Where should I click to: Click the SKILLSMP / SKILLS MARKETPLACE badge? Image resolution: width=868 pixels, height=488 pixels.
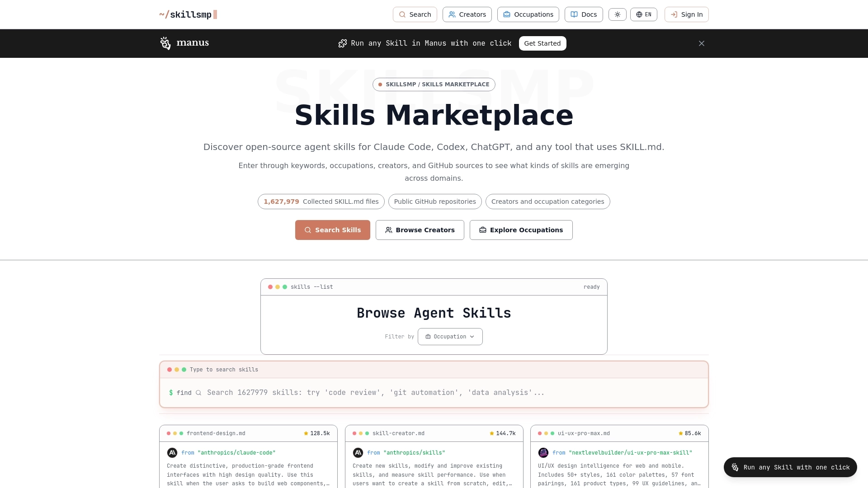434,84
